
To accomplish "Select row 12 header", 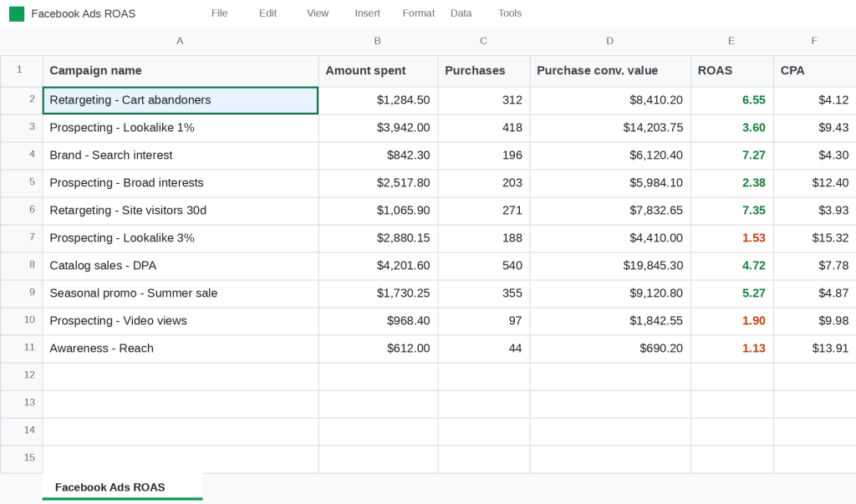I will [21, 376].
